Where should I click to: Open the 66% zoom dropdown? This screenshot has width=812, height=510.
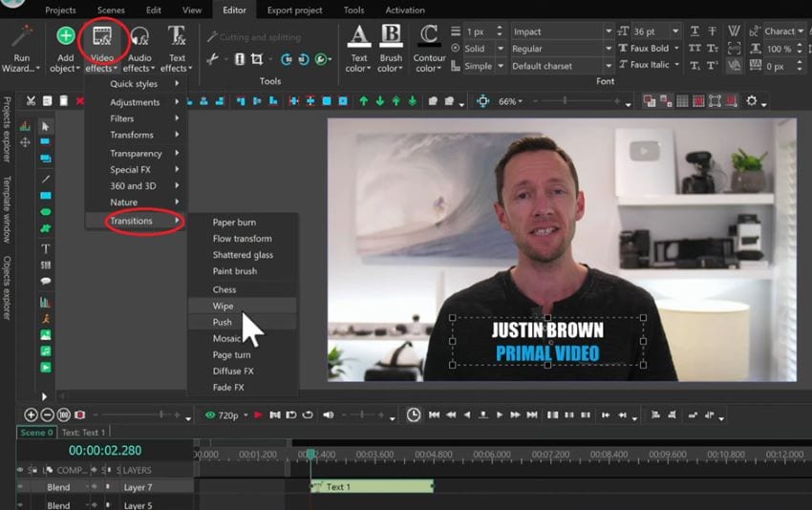click(x=511, y=101)
